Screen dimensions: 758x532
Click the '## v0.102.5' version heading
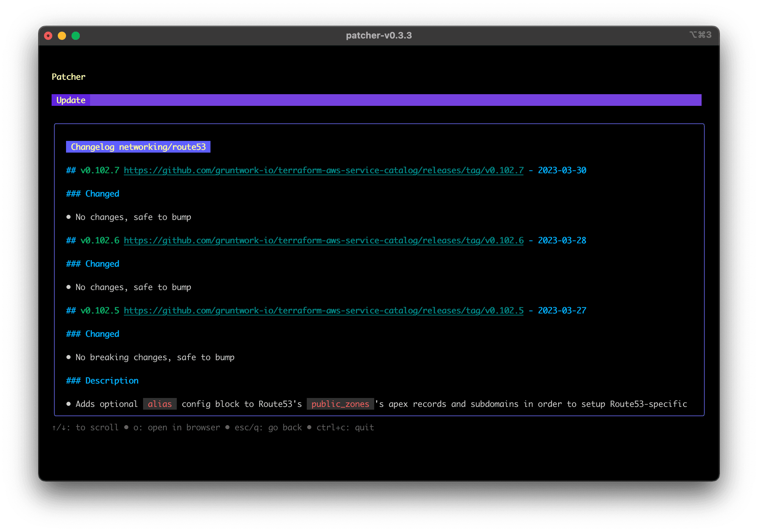(93, 311)
